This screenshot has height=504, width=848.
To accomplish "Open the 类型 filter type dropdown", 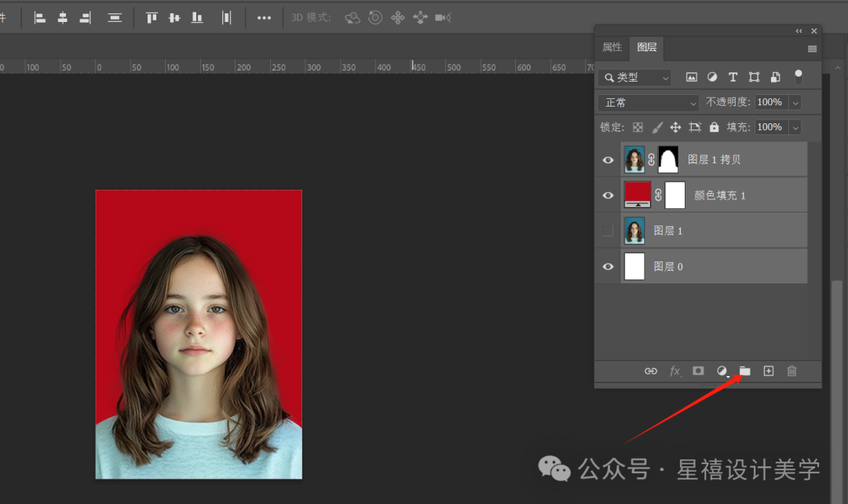I will (635, 78).
